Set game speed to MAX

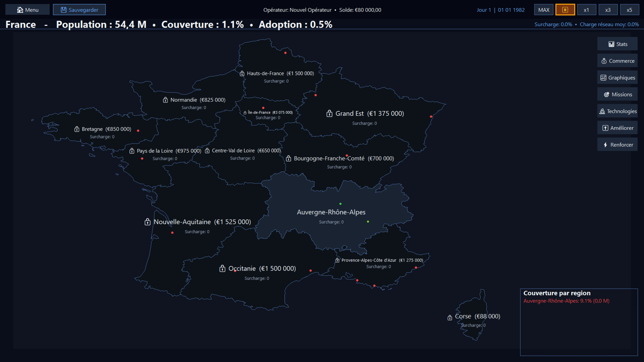click(x=543, y=10)
